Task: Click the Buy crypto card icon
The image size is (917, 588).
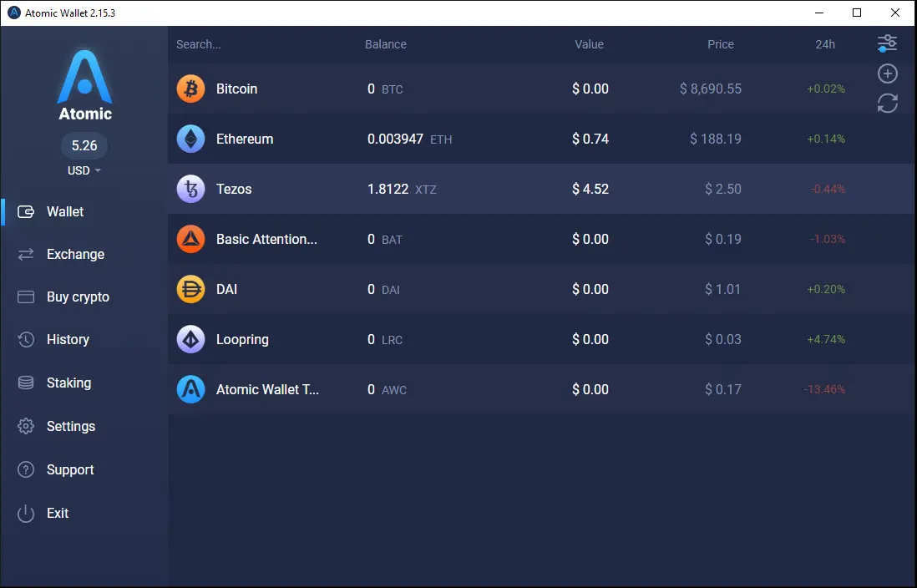Action: [26, 297]
